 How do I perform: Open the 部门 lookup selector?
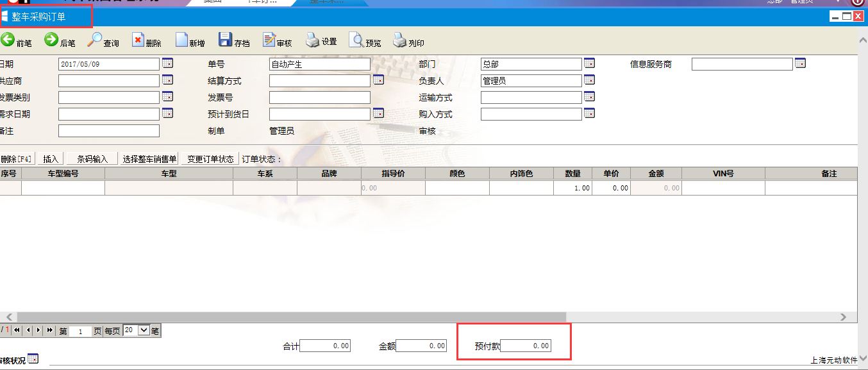[x=589, y=63]
